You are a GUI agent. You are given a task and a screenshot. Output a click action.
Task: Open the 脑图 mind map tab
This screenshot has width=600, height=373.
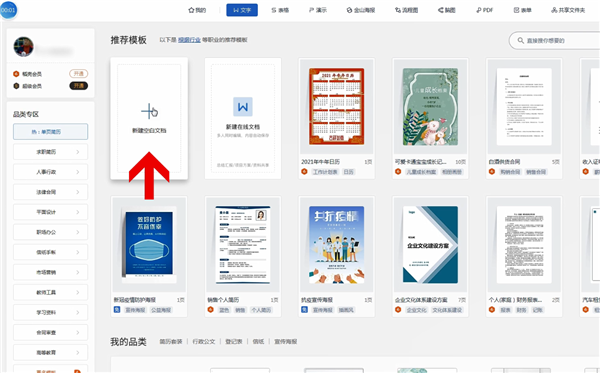tap(447, 10)
